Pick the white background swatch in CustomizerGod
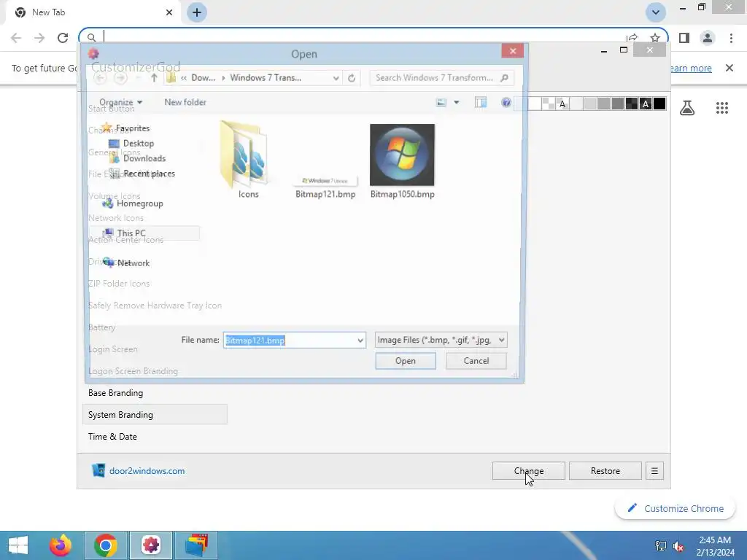747x560 pixels. tap(535, 104)
